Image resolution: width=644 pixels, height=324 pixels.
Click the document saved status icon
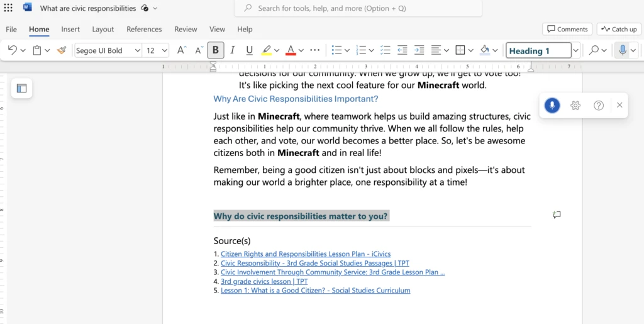(144, 8)
